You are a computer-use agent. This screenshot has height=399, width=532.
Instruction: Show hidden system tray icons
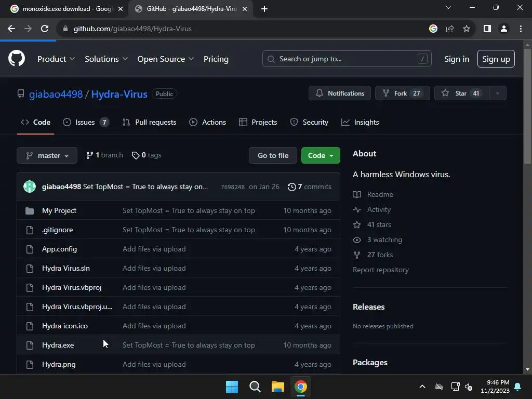tap(422, 387)
